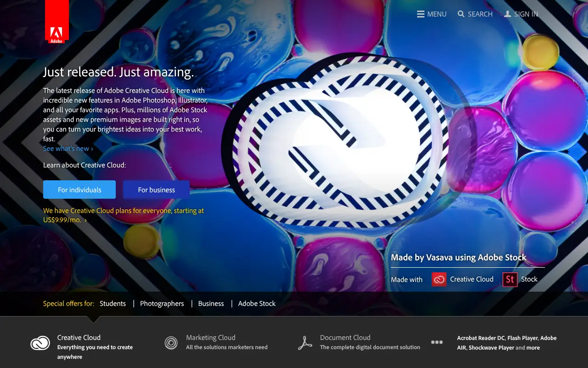Screen dimensions: 588x368
Task: Click the red Creative Cloud app icon
Action: coord(439,279)
